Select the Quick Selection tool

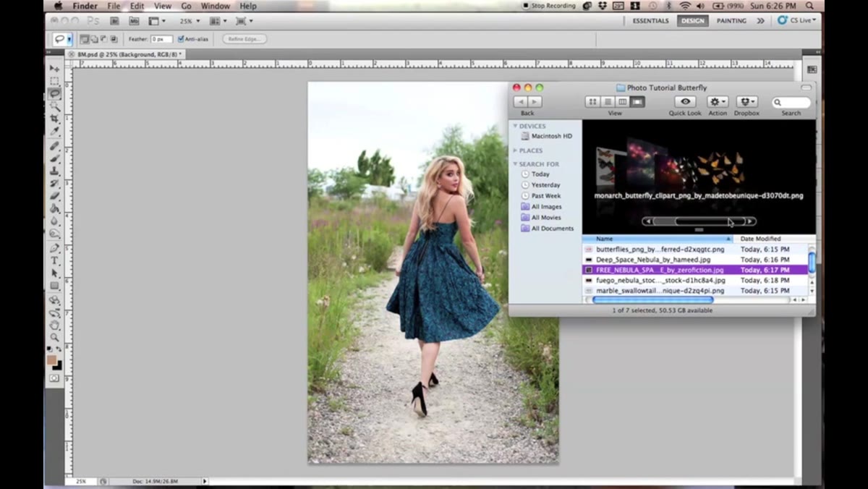(x=54, y=106)
